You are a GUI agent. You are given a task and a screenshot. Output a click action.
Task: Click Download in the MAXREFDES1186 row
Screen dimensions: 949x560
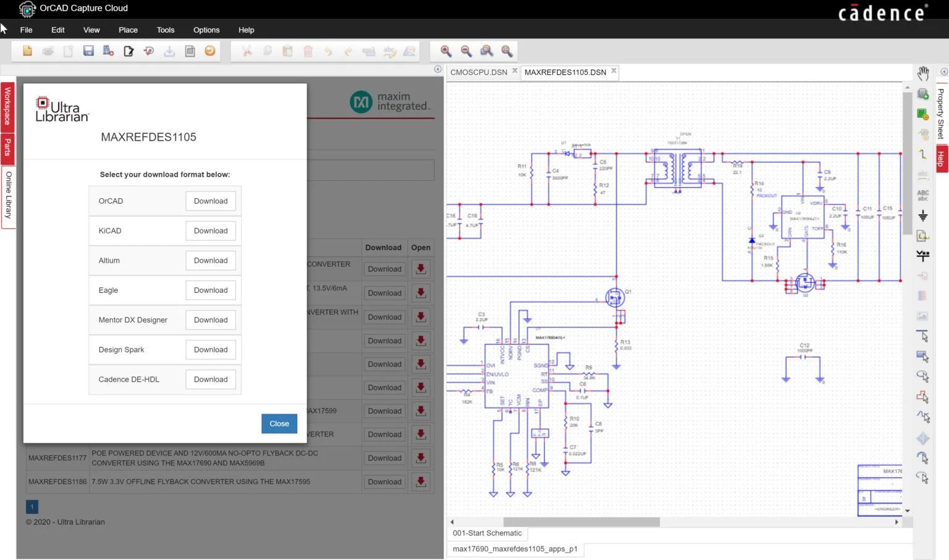(x=384, y=482)
